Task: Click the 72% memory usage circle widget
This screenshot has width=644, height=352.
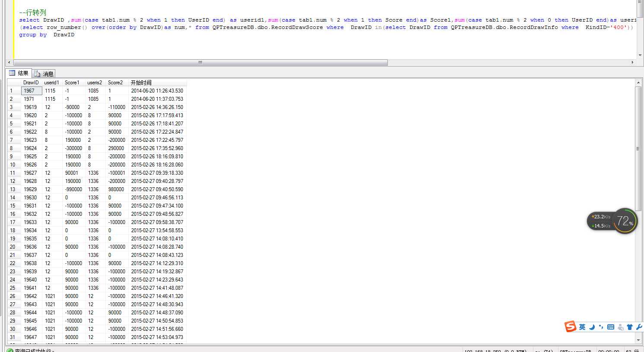Action: pyautogui.click(x=625, y=221)
